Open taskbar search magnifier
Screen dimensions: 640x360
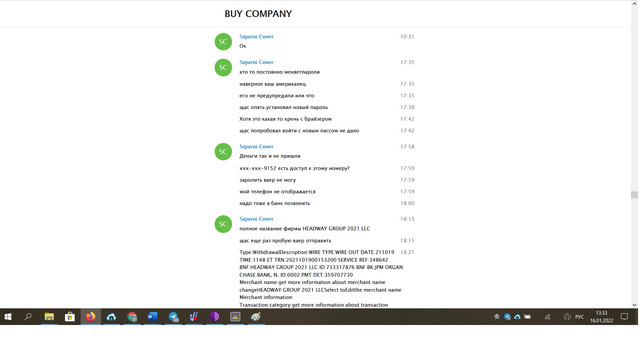[28, 317]
